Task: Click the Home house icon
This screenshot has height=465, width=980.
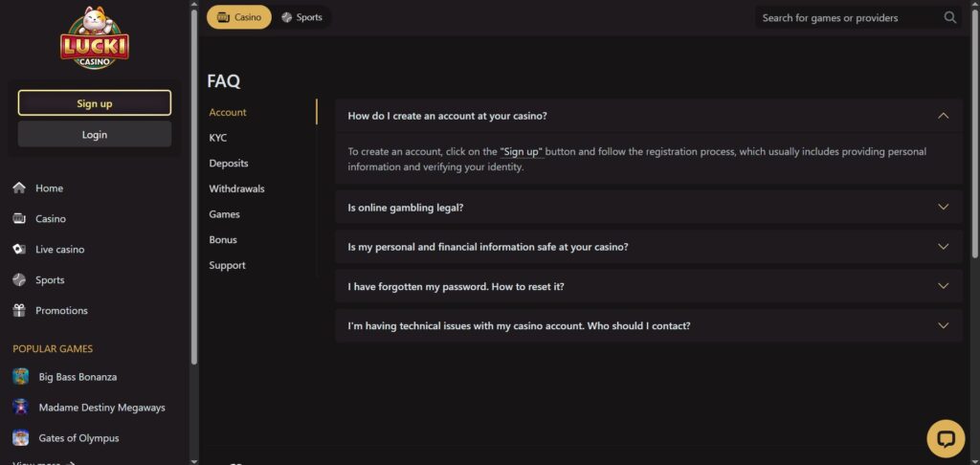Action: click(x=19, y=188)
